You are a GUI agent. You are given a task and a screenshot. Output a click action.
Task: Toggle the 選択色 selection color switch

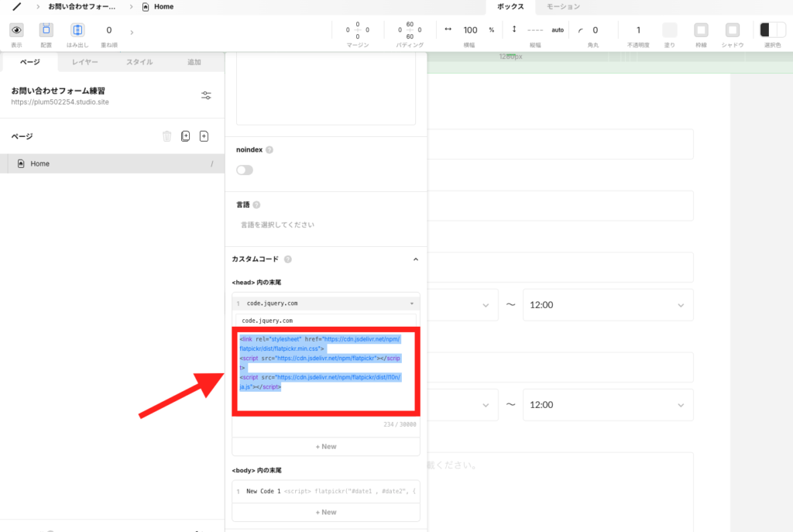coord(772,30)
